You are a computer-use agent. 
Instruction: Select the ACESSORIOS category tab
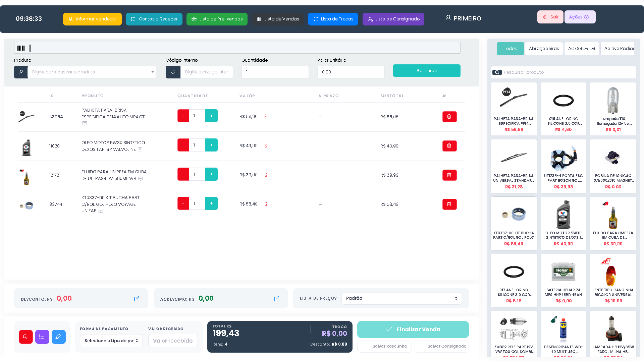point(582,49)
